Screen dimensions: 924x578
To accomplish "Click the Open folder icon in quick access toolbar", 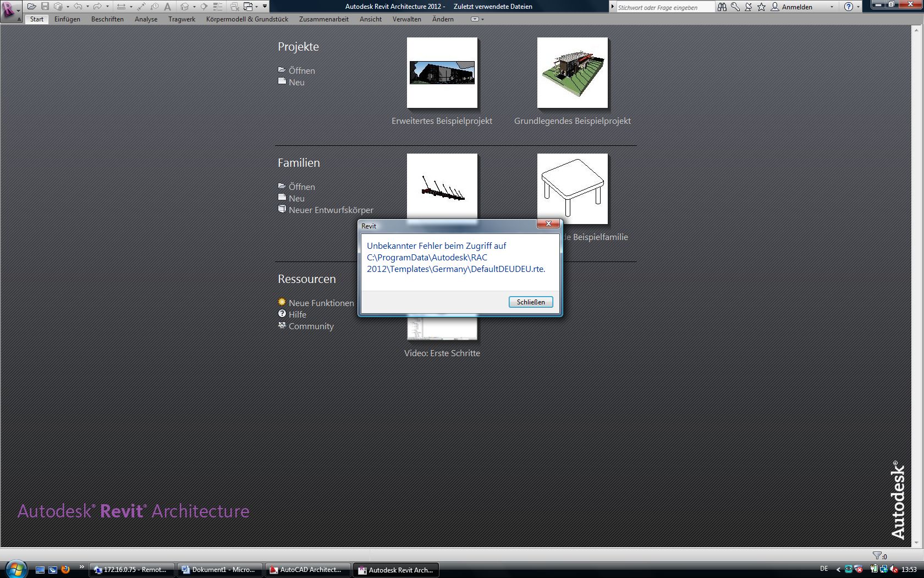I will (31, 7).
